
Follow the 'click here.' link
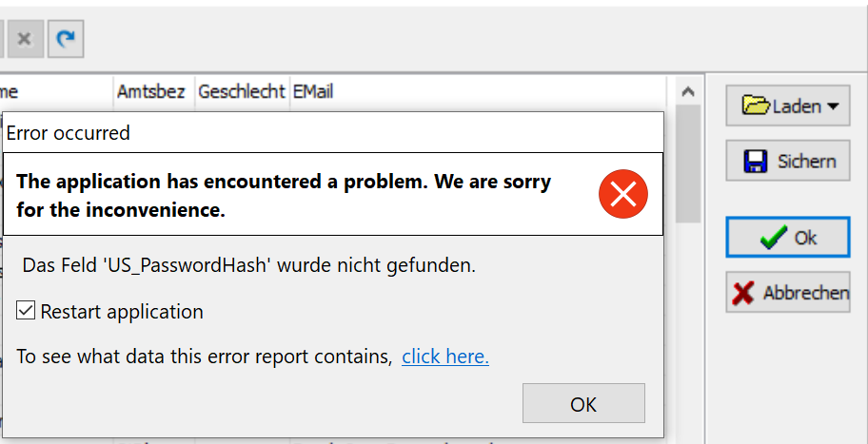(x=445, y=357)
